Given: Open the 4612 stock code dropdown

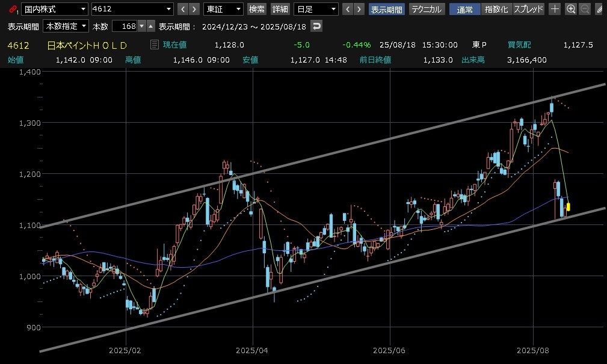Looking at the screenshot, I should [x=132, y=9].
